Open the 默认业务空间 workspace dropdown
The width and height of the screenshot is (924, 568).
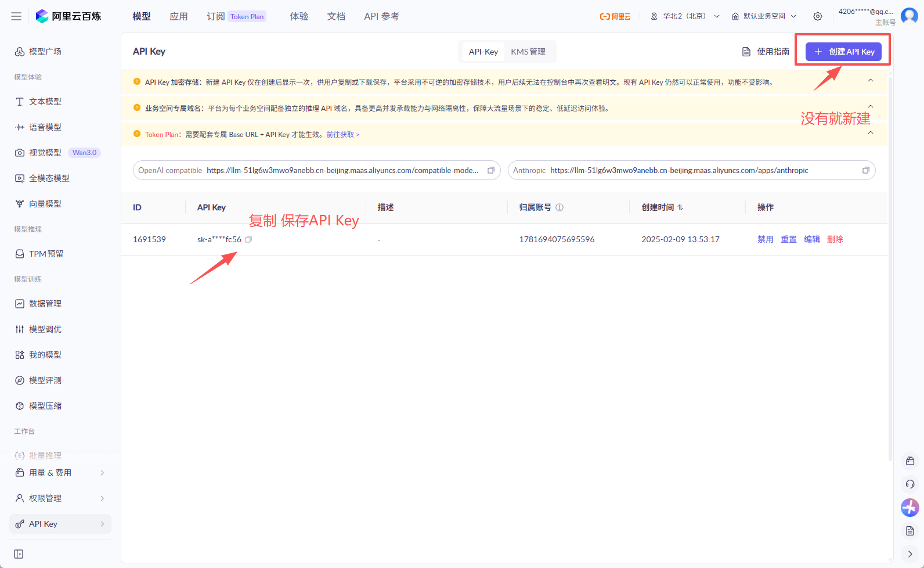point(764,16)
